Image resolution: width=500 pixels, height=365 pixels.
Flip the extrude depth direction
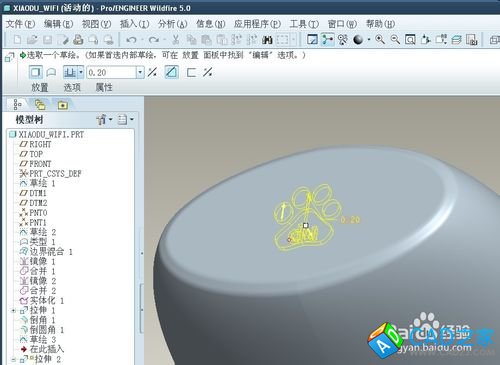coord(152,72)
